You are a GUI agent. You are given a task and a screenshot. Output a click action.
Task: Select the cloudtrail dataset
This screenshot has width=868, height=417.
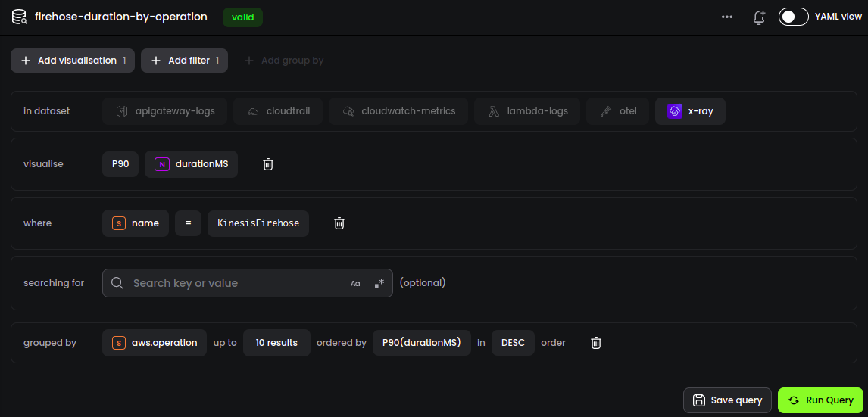(x=278, y=111)
